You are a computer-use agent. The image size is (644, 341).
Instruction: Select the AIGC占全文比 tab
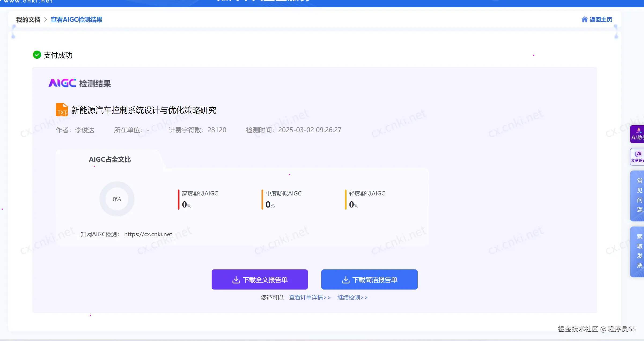(110, 160)
